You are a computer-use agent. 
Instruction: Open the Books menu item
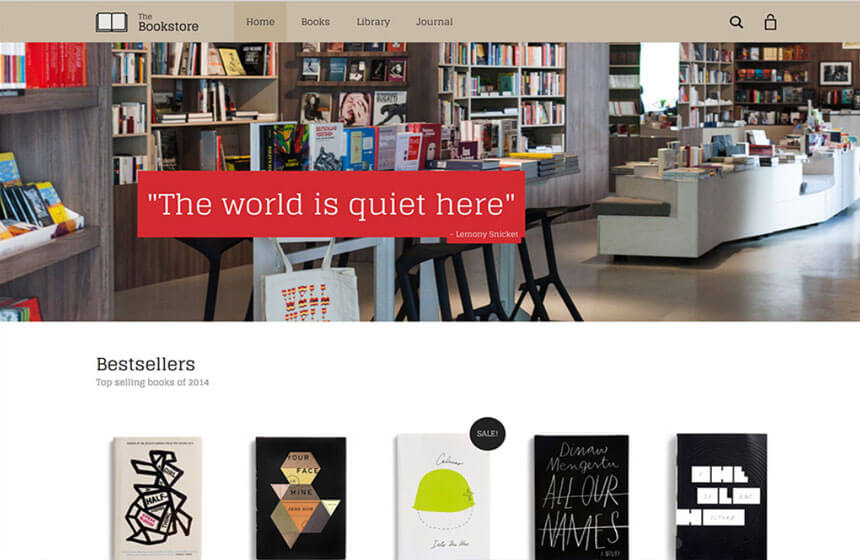(315, 22)
